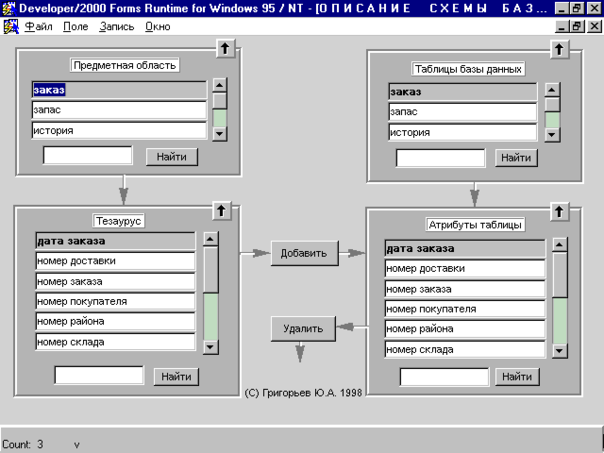Select номер склада in Атрибуты таблицы list
This screenshot has height=453, width=604.
[x=465, y=349]
